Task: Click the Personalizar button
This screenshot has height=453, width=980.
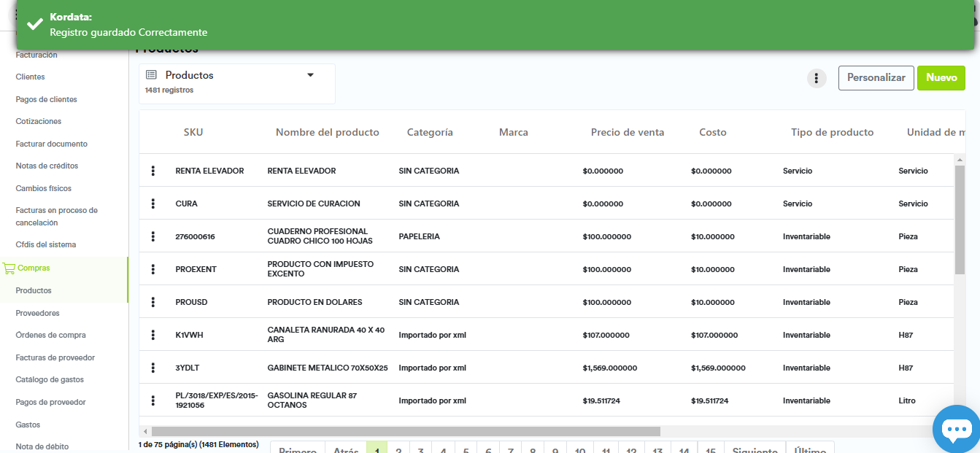Action: [876, 78]
